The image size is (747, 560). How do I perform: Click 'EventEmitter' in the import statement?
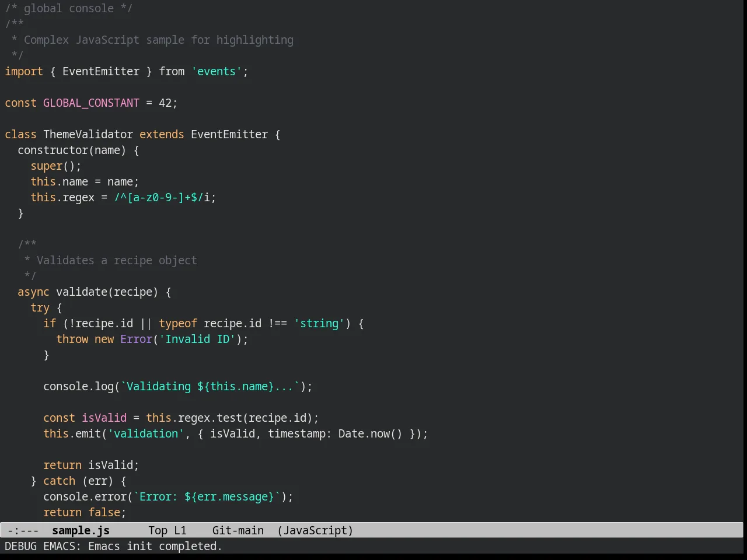(x=101, y=71)
